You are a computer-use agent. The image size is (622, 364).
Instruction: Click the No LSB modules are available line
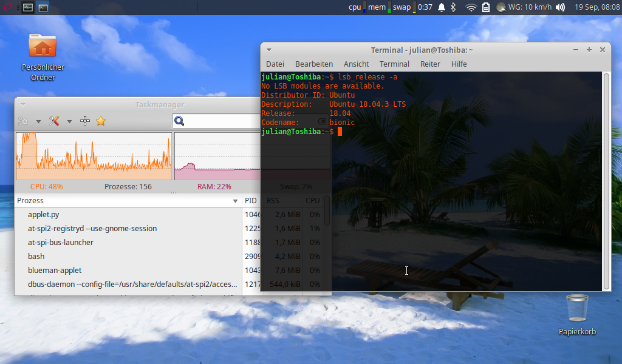coord(323,86)
